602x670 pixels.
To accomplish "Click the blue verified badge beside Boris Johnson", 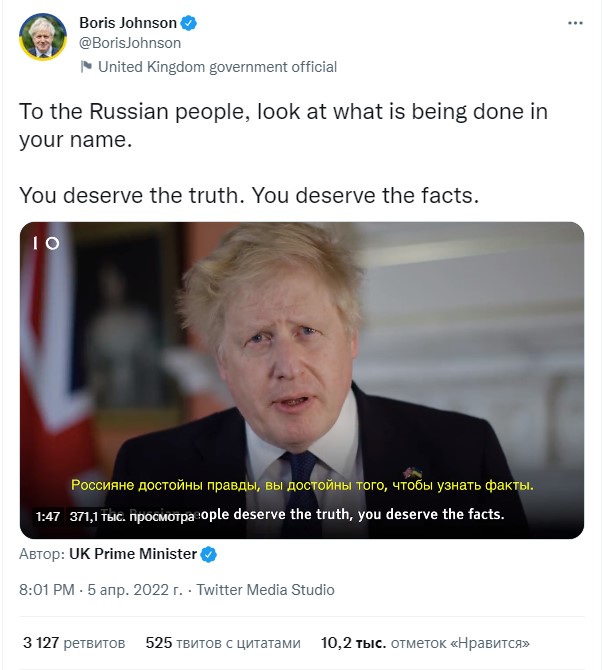I will click(189, 23).
